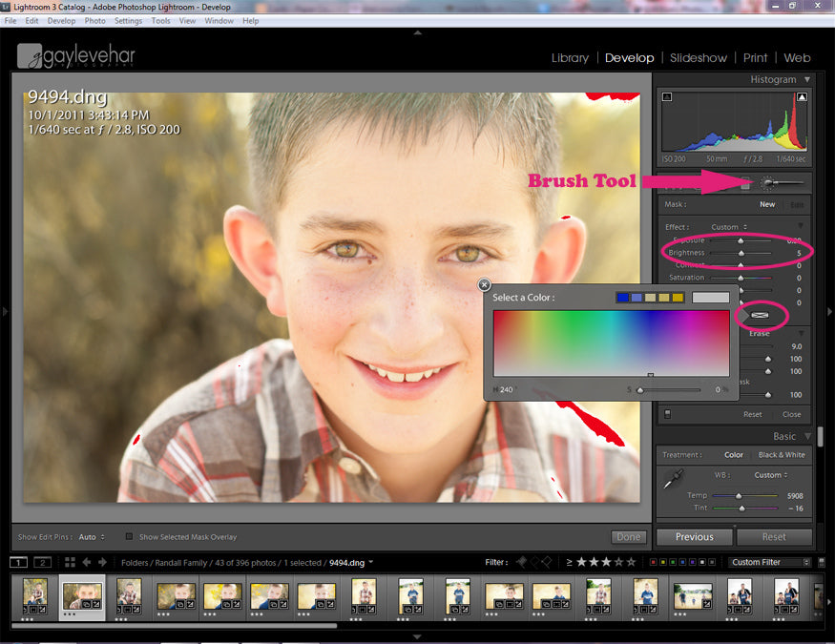Select the Adjustment Brush tool
This screenshot has height=644, width=835.
click(770, 182)
